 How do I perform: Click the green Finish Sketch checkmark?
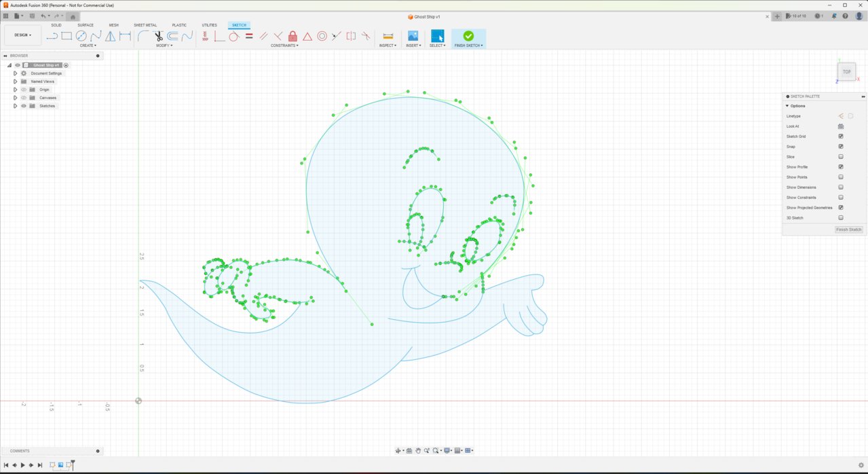pyautogui.click(x=468, y=36)
